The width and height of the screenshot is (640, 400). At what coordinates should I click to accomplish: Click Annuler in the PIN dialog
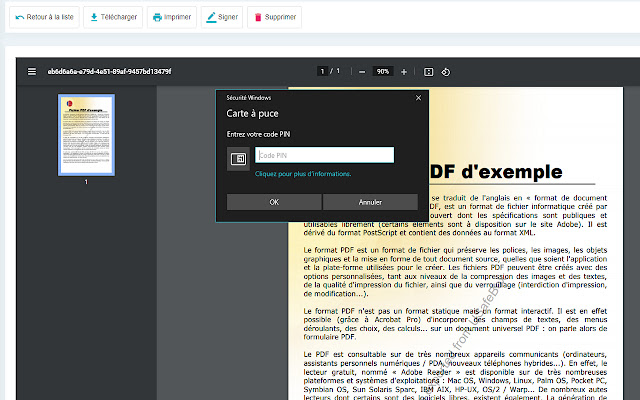coord(370,202)
